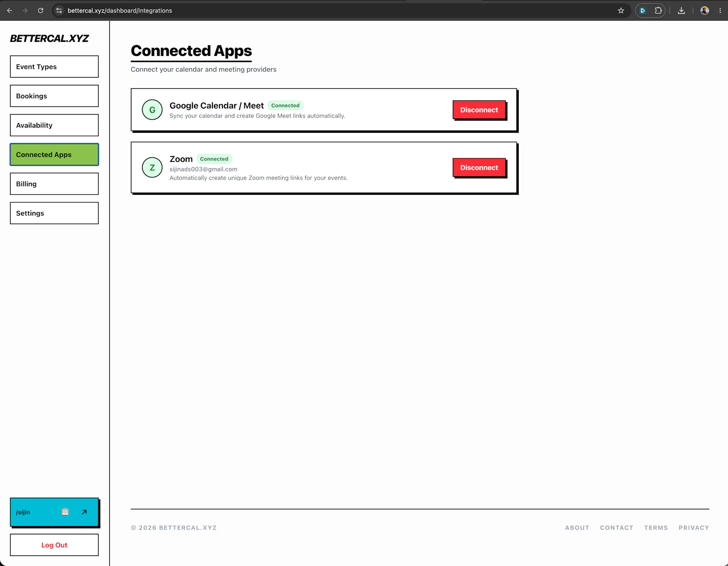Open browser downloads icon
This screenshot has height=566, width=728.
681,10
